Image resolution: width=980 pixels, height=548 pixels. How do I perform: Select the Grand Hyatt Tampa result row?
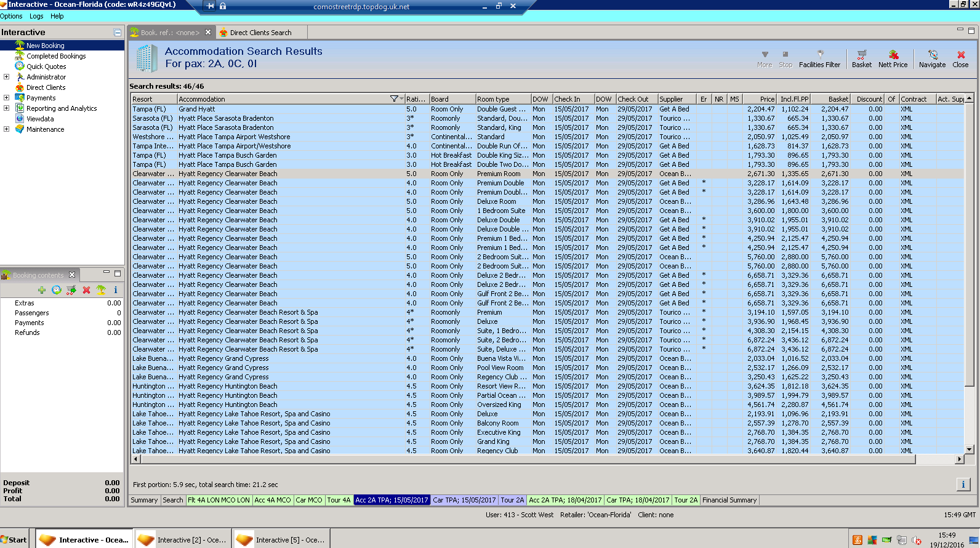[547, 109]
